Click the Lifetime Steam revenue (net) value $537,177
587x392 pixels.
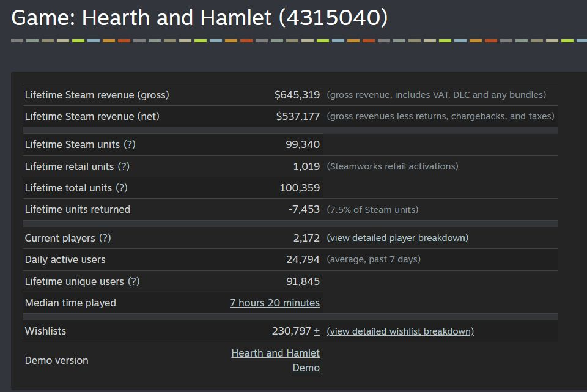tap(298, 116)
